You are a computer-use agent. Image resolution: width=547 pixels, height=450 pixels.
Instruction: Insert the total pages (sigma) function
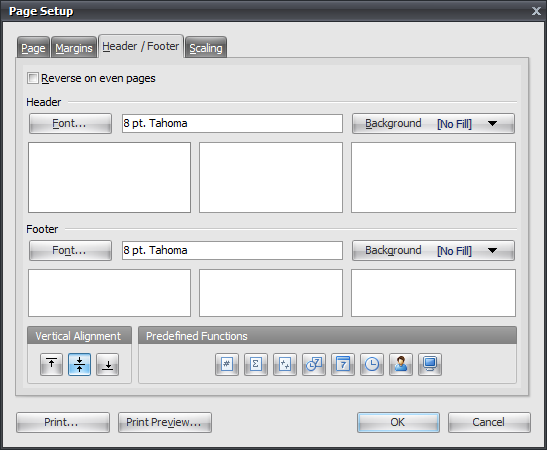pyautogui.click(x=256, y=365)
